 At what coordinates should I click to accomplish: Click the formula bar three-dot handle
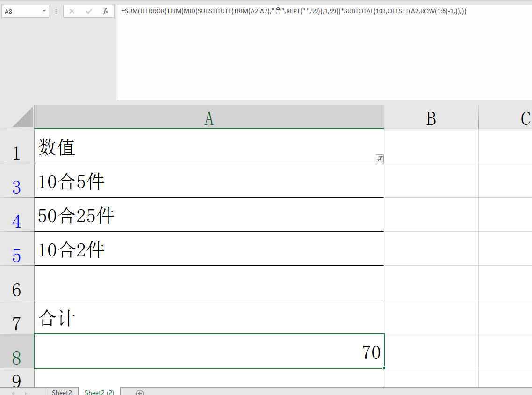pos(56,11)
